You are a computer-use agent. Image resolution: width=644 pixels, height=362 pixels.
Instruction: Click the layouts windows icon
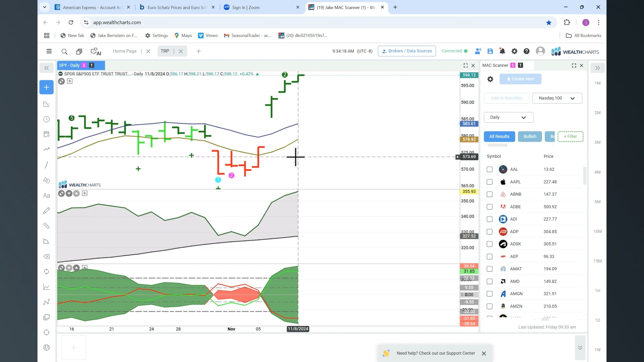point(79,51)
